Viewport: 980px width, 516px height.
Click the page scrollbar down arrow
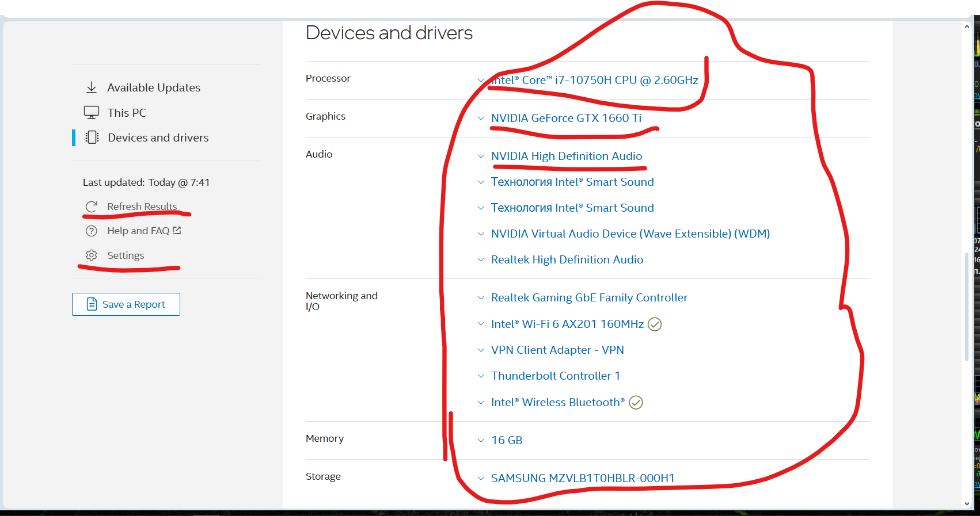point(967,504)
